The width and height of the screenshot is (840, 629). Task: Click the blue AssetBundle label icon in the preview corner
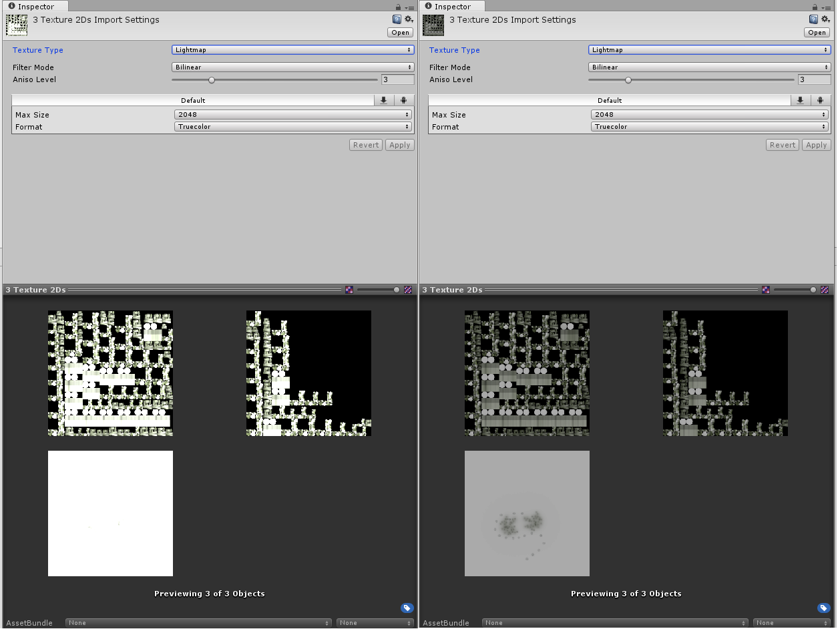(407, 608)
